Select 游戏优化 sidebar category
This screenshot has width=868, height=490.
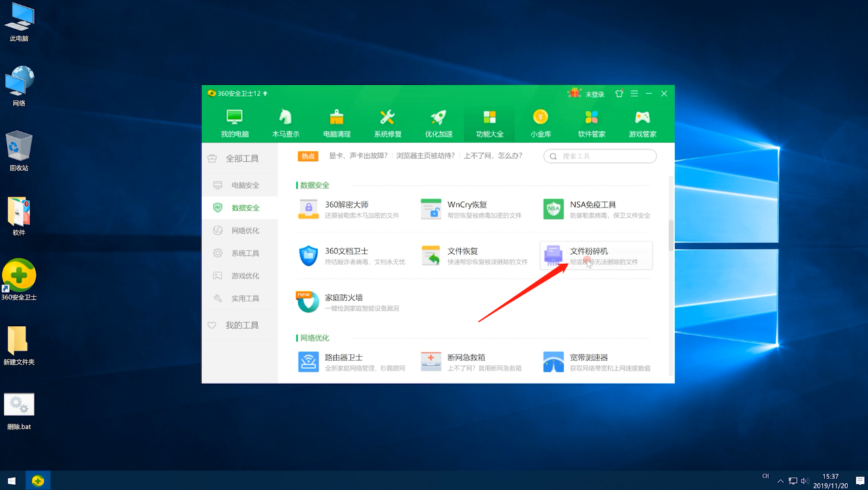coord(240,276)
